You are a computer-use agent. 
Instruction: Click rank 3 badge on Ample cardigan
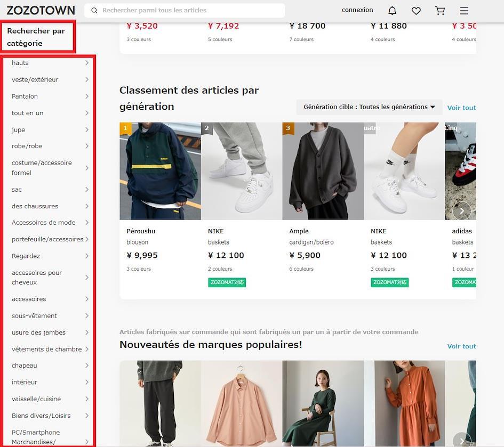pos(288,128)
